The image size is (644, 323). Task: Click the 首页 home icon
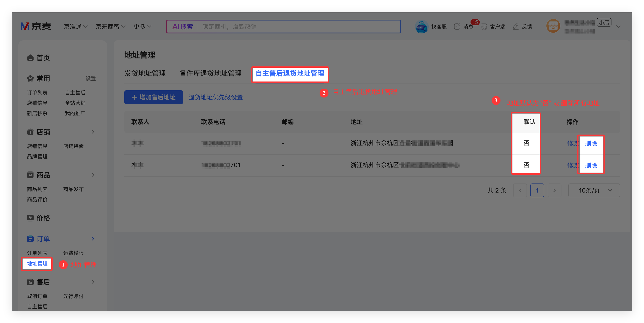[x=30, y=58]
